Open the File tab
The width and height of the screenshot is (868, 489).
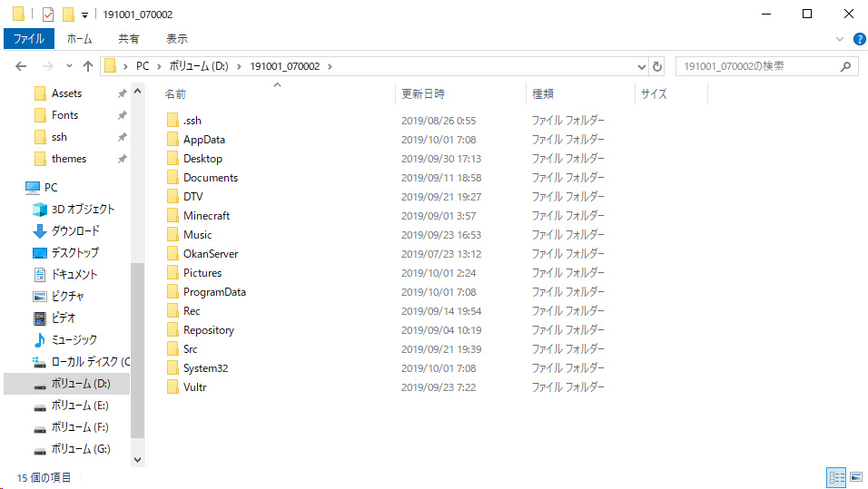pos(28,39)
